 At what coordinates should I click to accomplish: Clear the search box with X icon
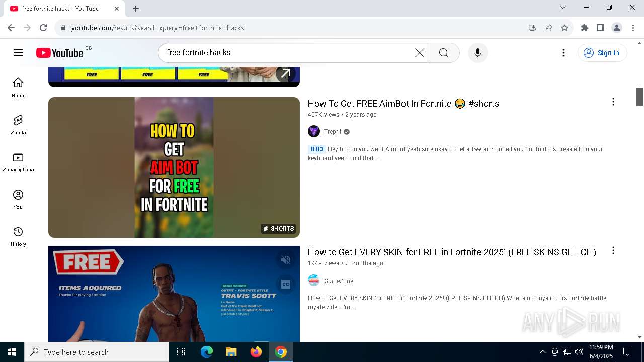pyautogui.click(x=419, y=53)
